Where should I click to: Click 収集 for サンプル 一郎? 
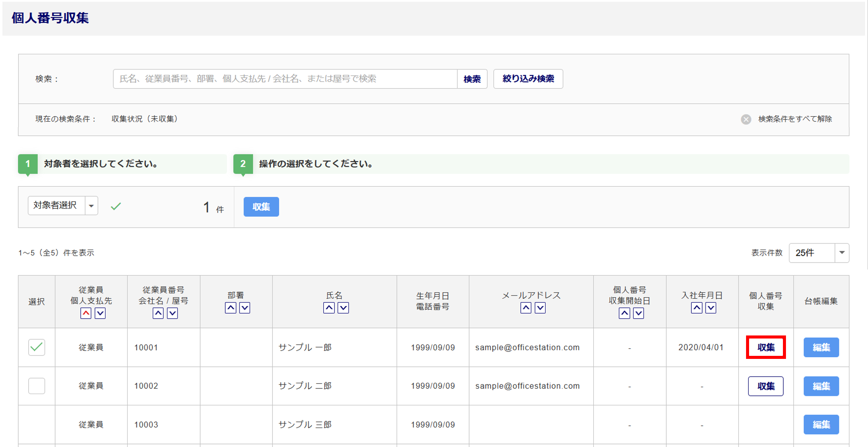point(766,347)
